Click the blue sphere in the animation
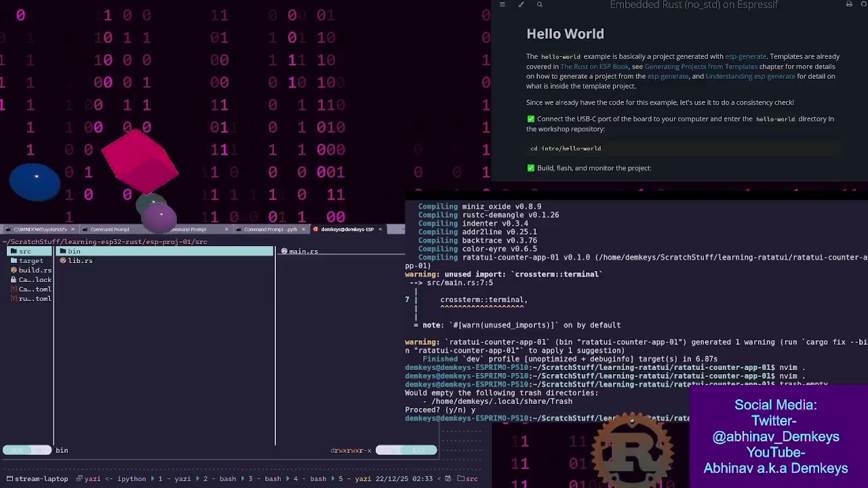The image size is (868, 488). click(35, 182)
